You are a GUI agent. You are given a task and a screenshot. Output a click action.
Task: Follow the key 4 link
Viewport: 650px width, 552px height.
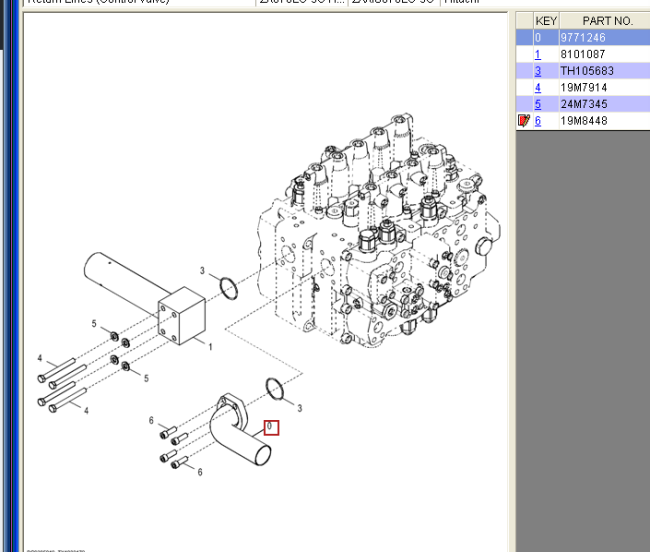tap(538, 88)
